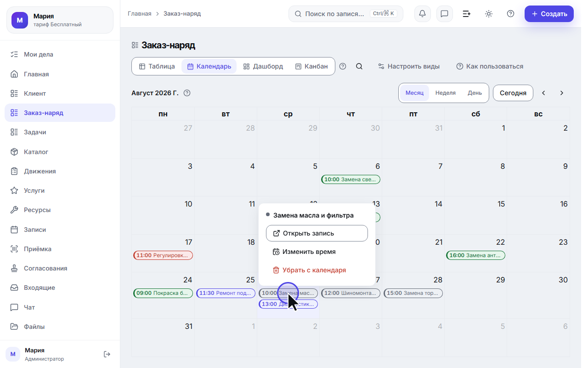Click the Сегодня button
This screenshot has width=588, height=368.
pyautogui.click(x=513, y=93)
